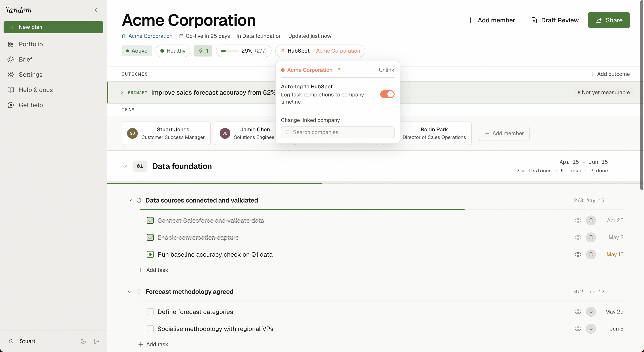Image resolution: width=644 pixels, height=352 pixels.
Task: Toggle Auto-log to HubSpot switch
Action: [x=387, y=94]
